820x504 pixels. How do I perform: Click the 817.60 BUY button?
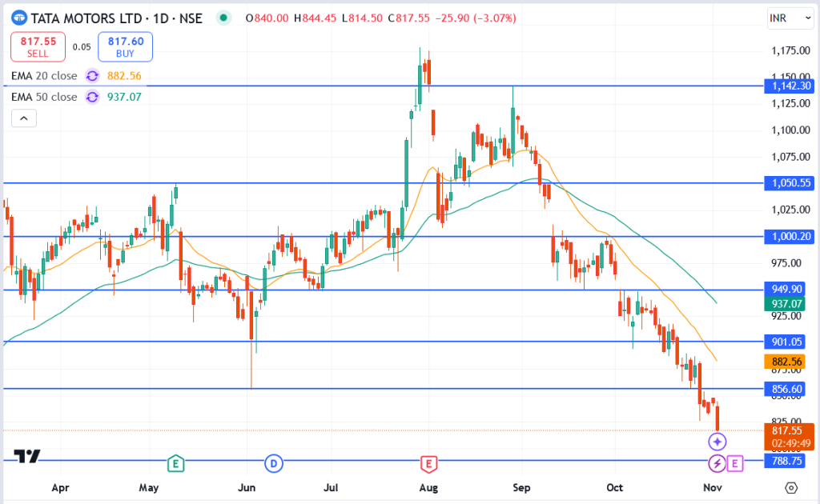coord(126,46)
